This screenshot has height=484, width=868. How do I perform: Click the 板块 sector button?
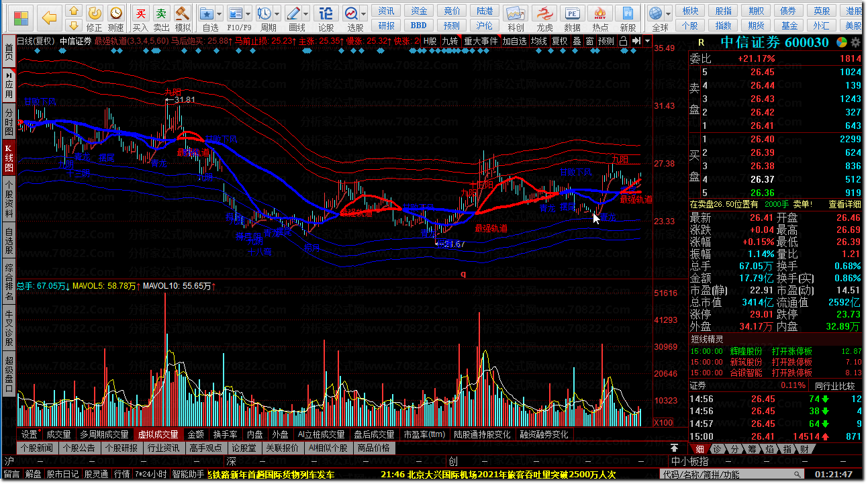[690, 11]
